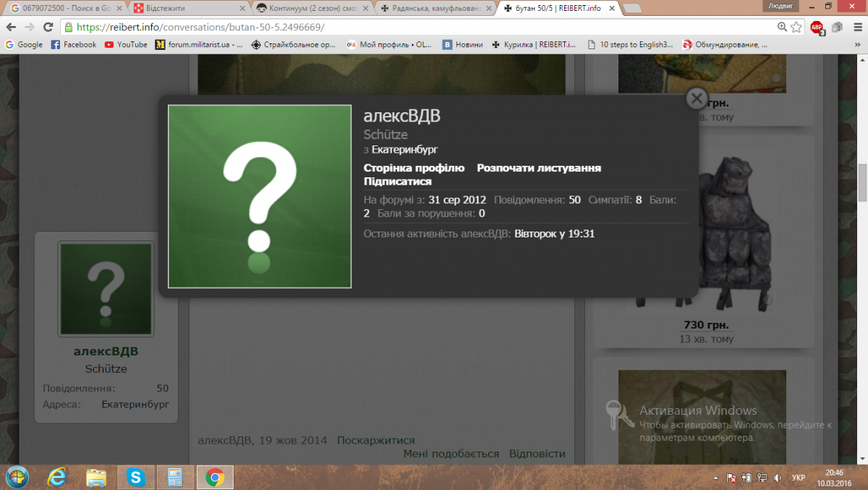The image size is (868, 490).
Task: Open the Facebook bookmark
Action: coord(74,44)
